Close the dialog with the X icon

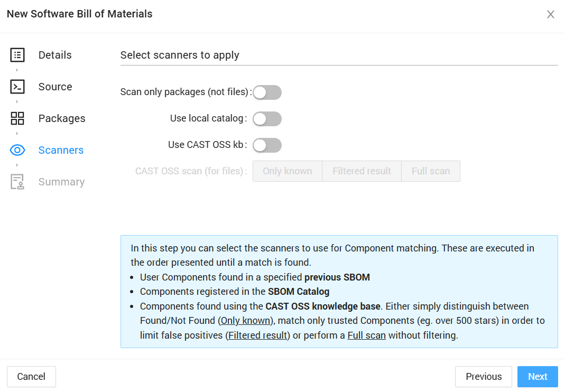[551, 14]
